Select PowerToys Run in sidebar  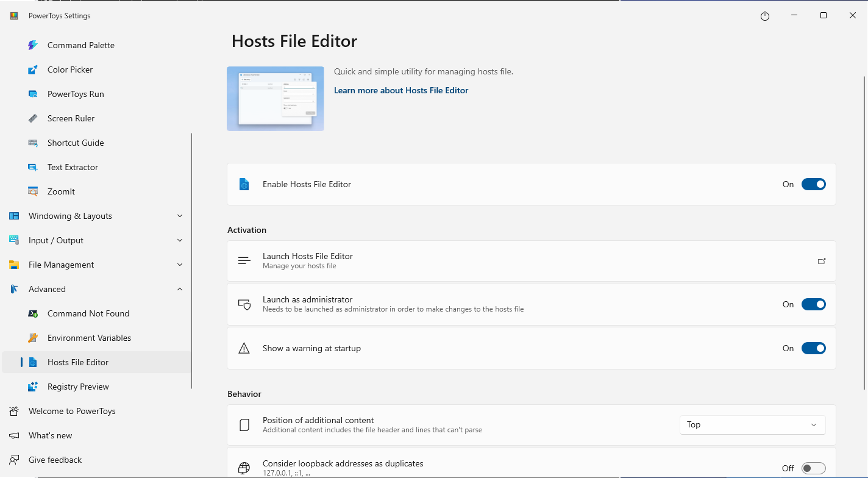point(96,94)
